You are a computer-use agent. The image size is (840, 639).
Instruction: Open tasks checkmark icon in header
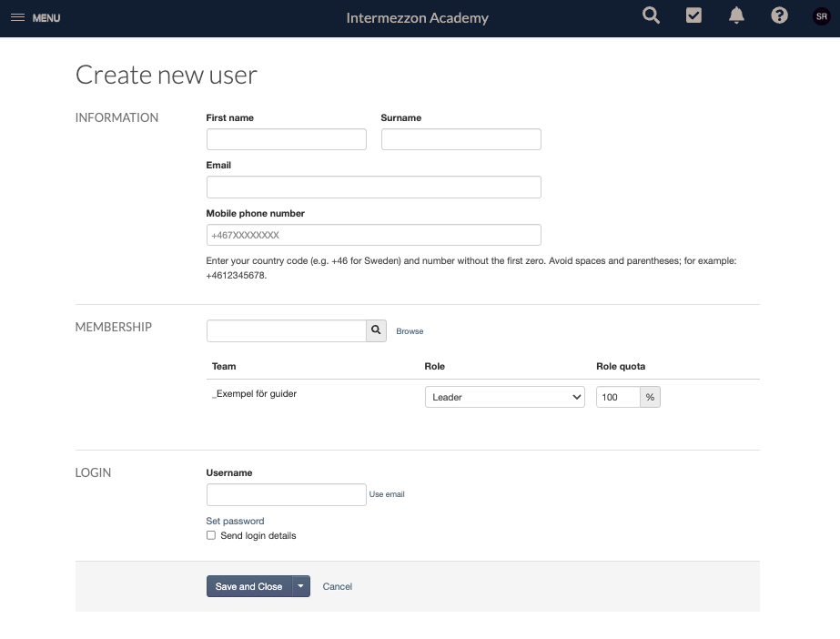coord(693,15)
